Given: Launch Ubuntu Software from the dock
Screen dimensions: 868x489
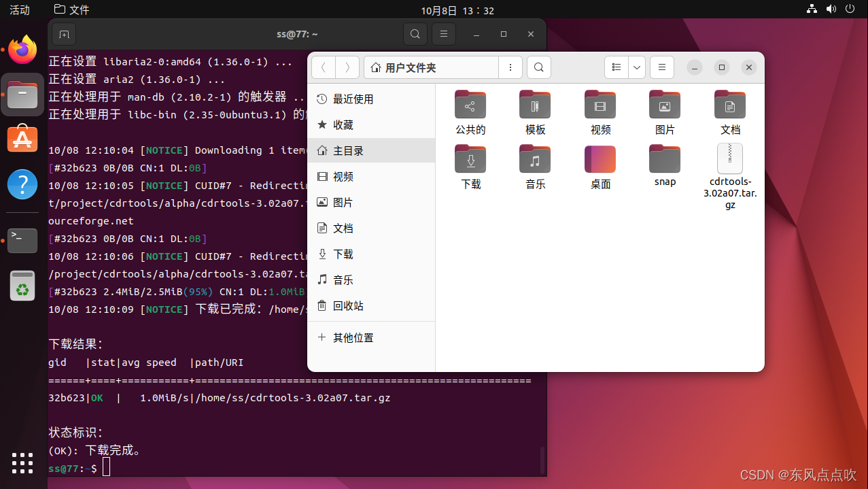Looking at the screenshot, I should tap(22, 139).
